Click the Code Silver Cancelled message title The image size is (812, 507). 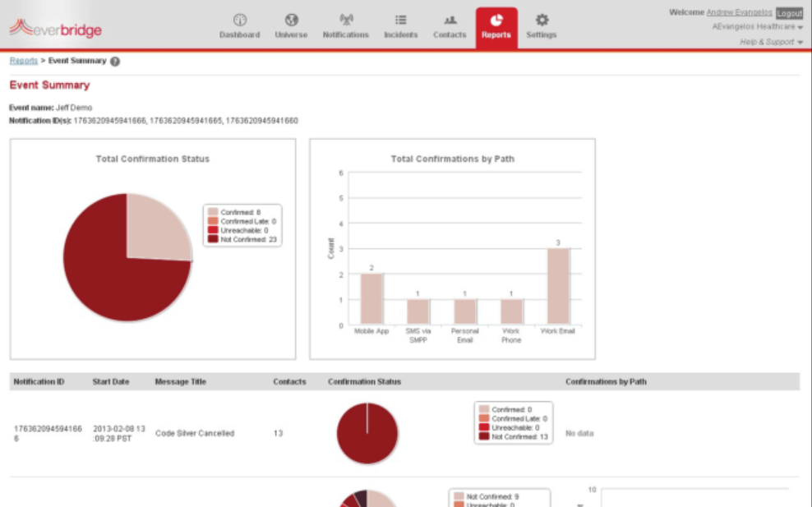pyautogui.click(x=195, y=434)
